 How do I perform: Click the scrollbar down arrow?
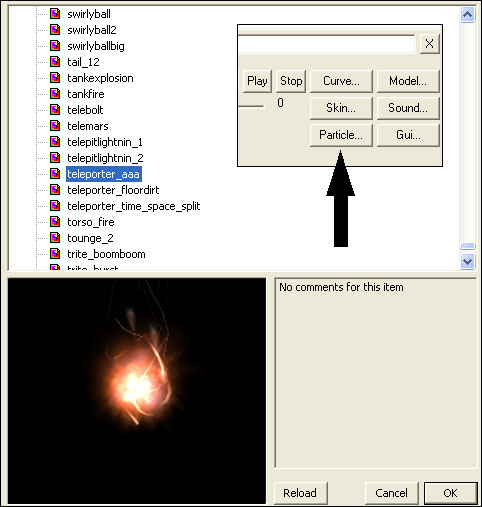467,261
